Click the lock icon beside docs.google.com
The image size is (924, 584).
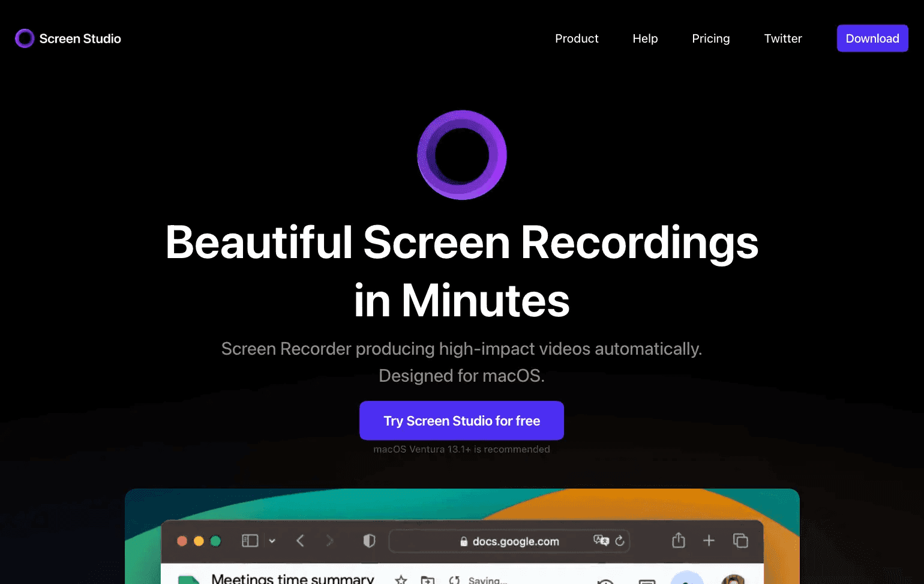pos(464,541)
